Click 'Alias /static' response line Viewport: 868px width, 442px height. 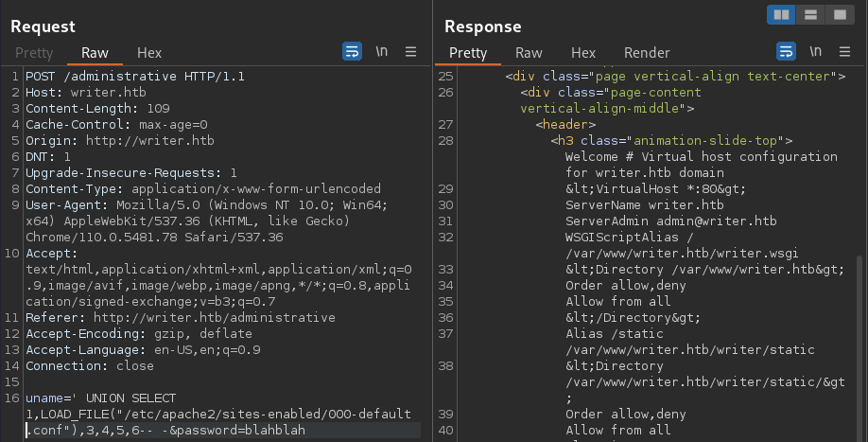[615, 333]
